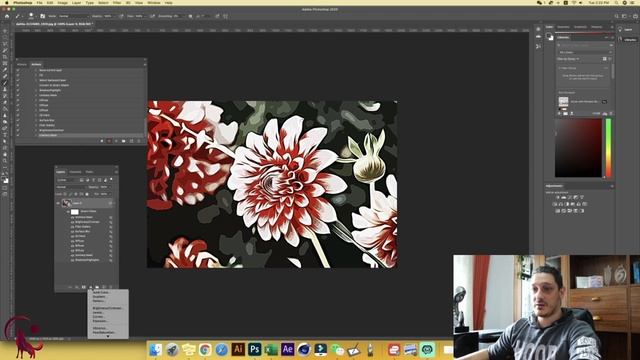Toggle checkmark for Shadows/Highlights action step
The height and width of the screenshot is (360, 640).
(18, 90)
